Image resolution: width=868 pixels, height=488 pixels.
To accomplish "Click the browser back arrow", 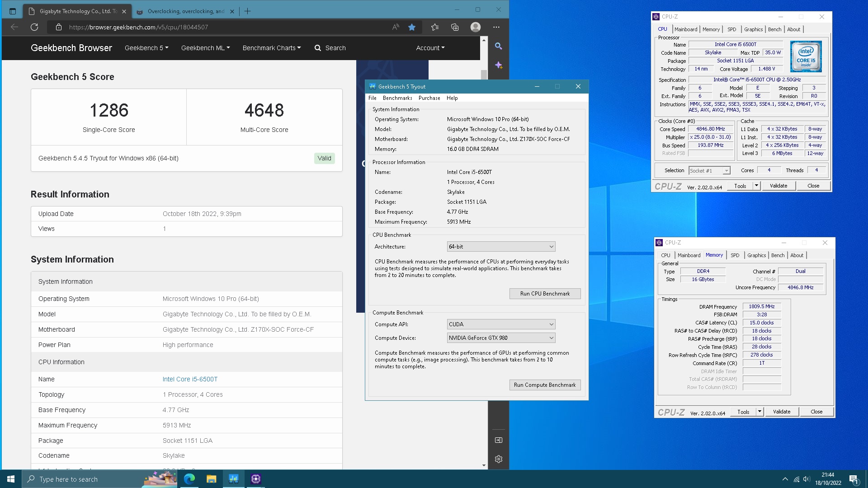I will (14, 27).
